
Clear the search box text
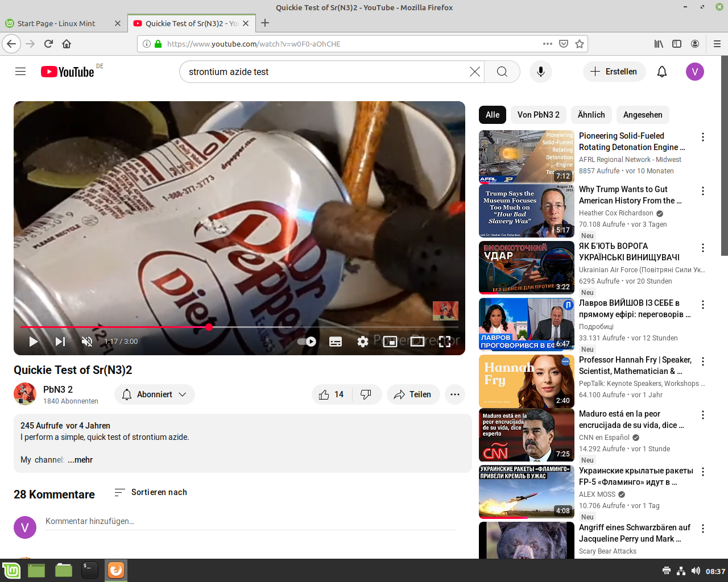point(474,72)
